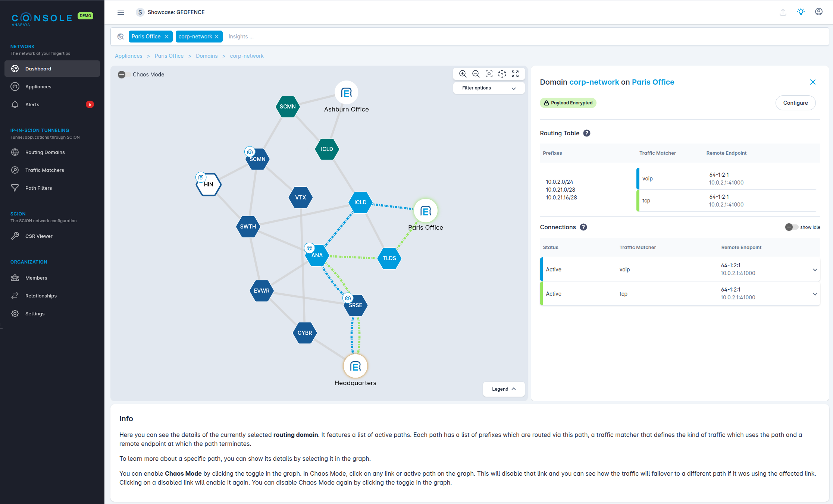This screenshot has width=833, height=504.
Task: Go to Alerts in sidebar
Action: (x=32, y=104)
